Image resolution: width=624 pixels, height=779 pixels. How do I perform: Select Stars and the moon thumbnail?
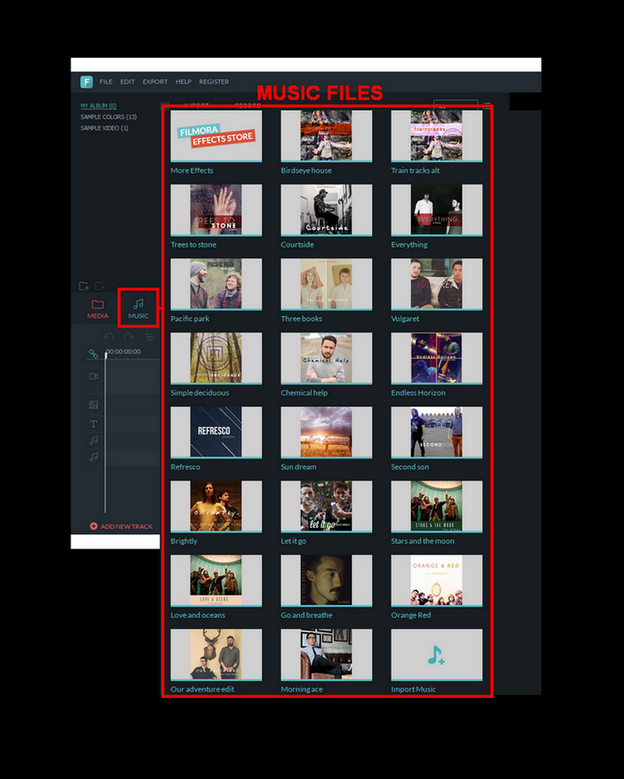point(437,506)
